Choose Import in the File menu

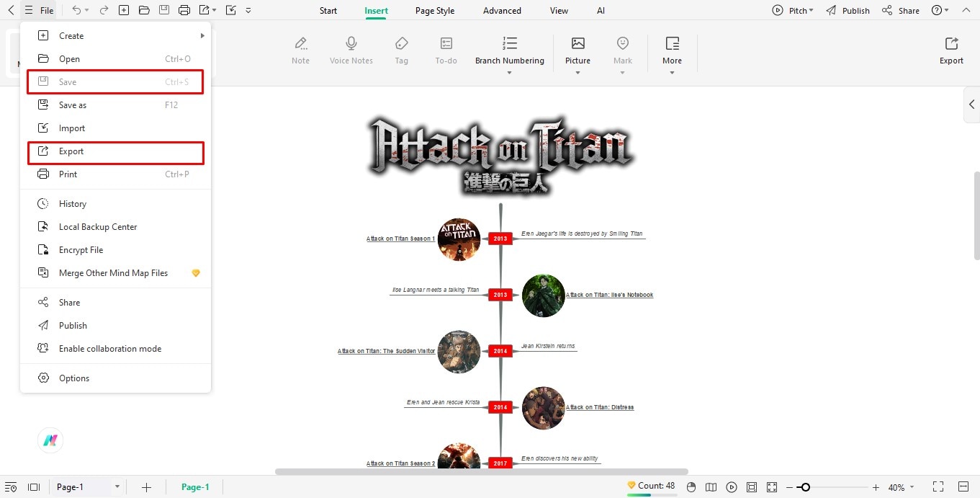(115, 128)
